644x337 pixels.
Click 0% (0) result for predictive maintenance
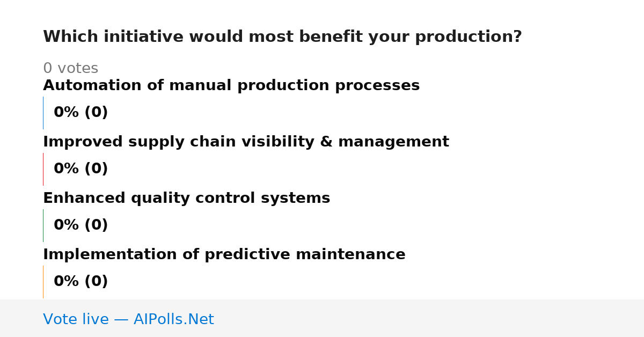[x=81, y=282]
